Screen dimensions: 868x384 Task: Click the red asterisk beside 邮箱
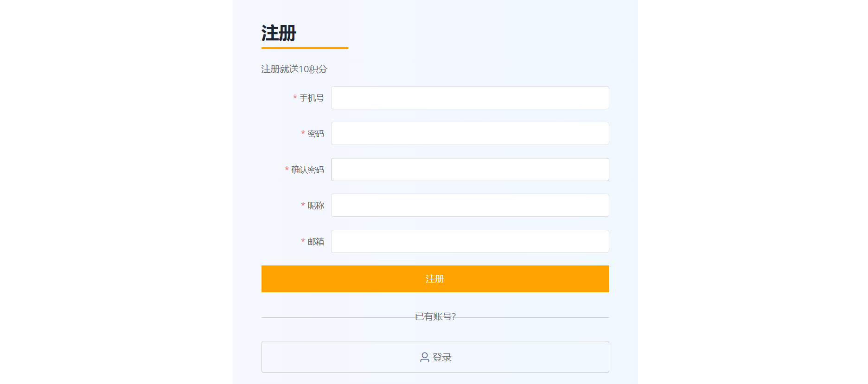tap(302, 241)
